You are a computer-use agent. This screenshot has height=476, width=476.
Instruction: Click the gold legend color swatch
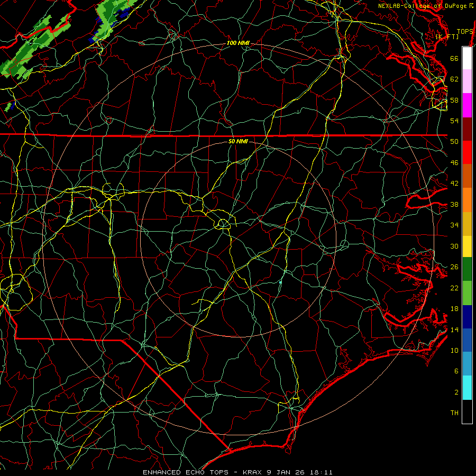(467, 224)
